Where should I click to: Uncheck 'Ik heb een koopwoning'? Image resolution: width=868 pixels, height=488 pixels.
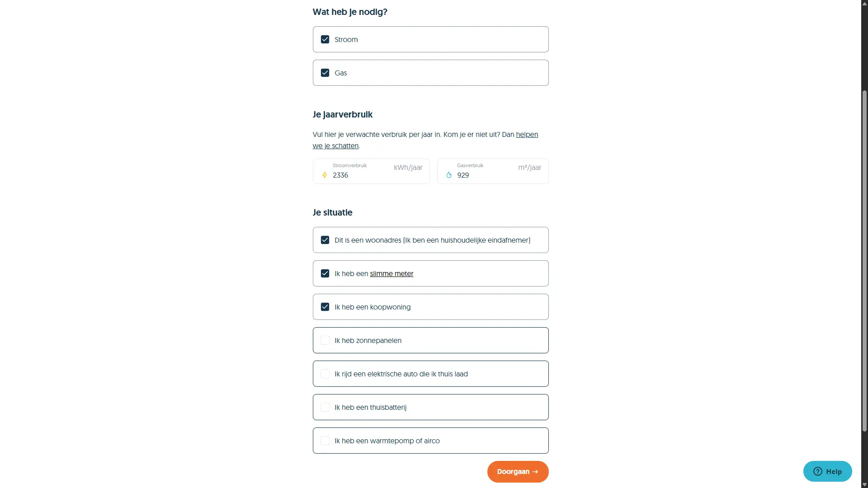325,307
